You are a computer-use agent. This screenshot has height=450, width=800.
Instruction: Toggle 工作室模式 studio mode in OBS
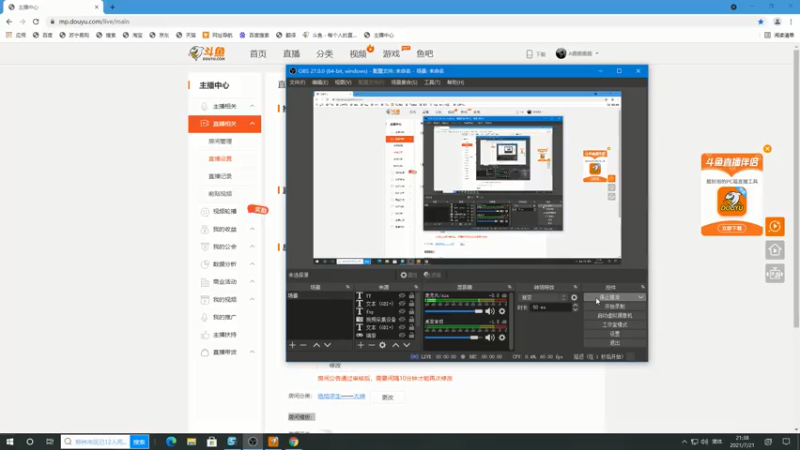pos(614,324)
